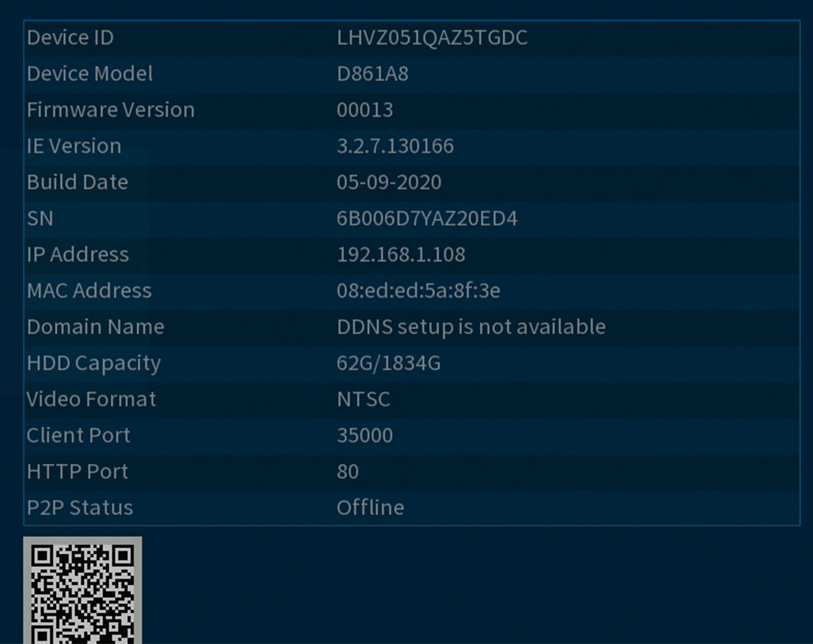
Task: Select the IE Version label
Action: click(74, 146)
